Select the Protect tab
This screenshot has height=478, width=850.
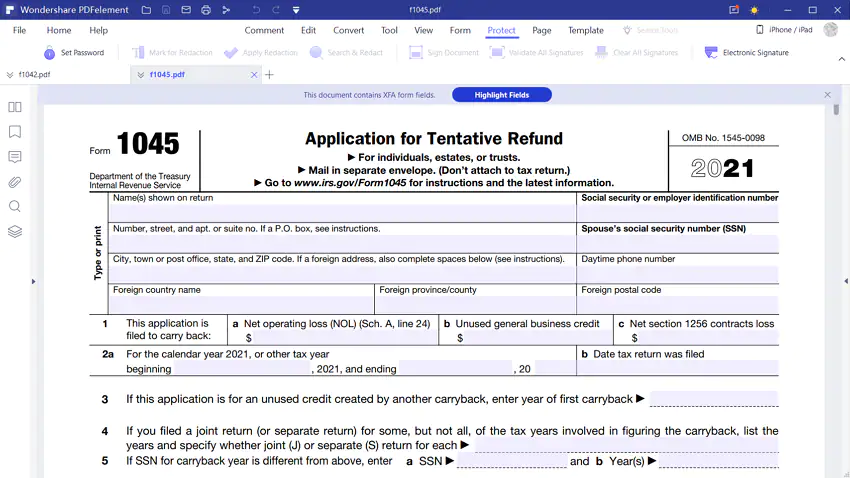tap(501, 30)
